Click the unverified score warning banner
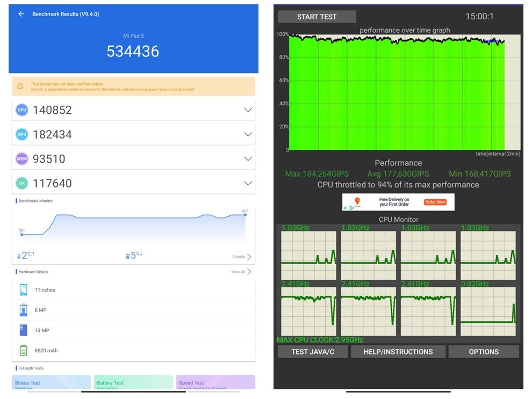 133,86
